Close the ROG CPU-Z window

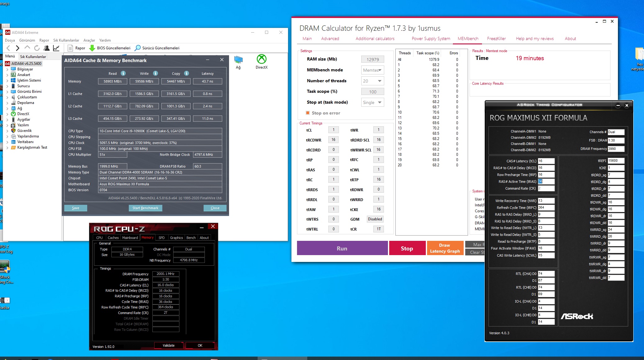pyautogui.click(x=213, y=227)
